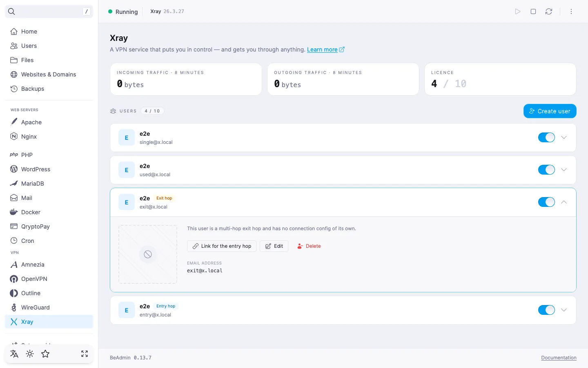Go to Websites & Domains page

coord(49,74)
